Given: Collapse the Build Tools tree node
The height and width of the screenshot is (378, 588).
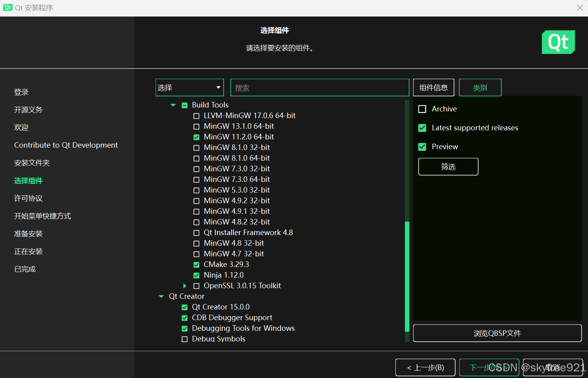Looking at the screenshot, I should pos(173,105).
